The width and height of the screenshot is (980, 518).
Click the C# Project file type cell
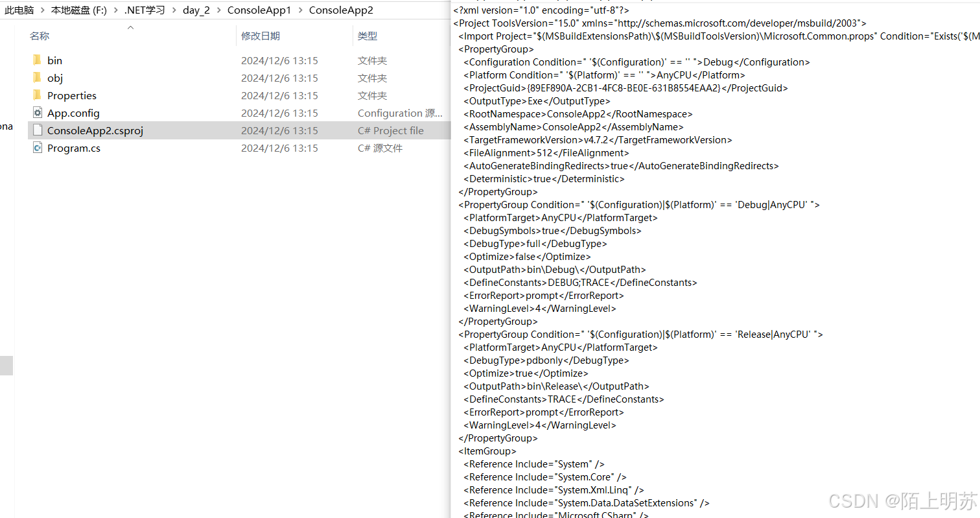click(x=390, y=130)
